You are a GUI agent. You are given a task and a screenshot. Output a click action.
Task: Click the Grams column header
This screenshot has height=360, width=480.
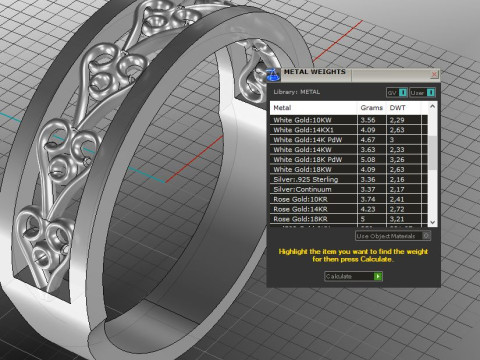point(372,108)
